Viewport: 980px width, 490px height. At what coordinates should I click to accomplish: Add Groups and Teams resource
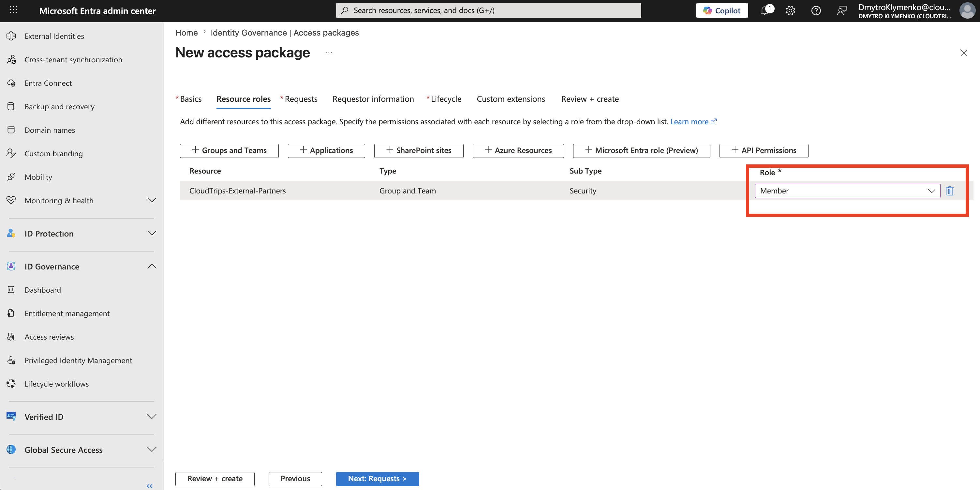[x=230, y=150]
